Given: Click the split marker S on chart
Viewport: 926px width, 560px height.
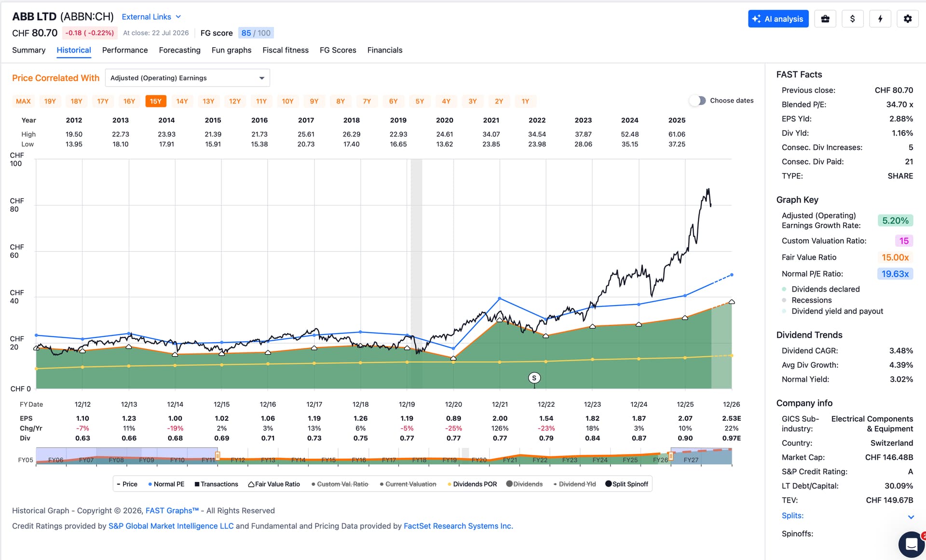Looking at the screenshot, I should click(534, 378).
